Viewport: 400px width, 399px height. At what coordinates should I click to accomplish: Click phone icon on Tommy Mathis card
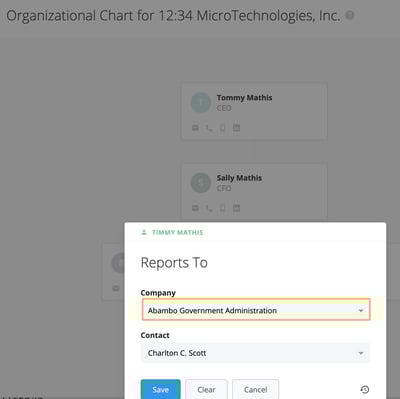click(x=209, y=128)
